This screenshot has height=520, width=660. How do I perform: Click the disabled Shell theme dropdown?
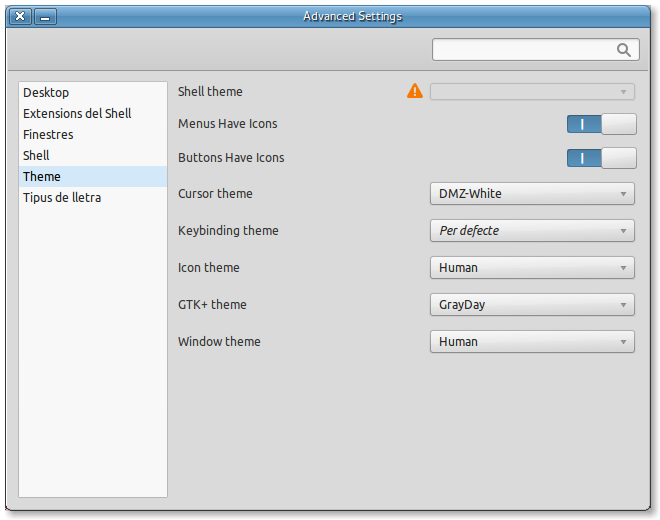pos(532,92)
